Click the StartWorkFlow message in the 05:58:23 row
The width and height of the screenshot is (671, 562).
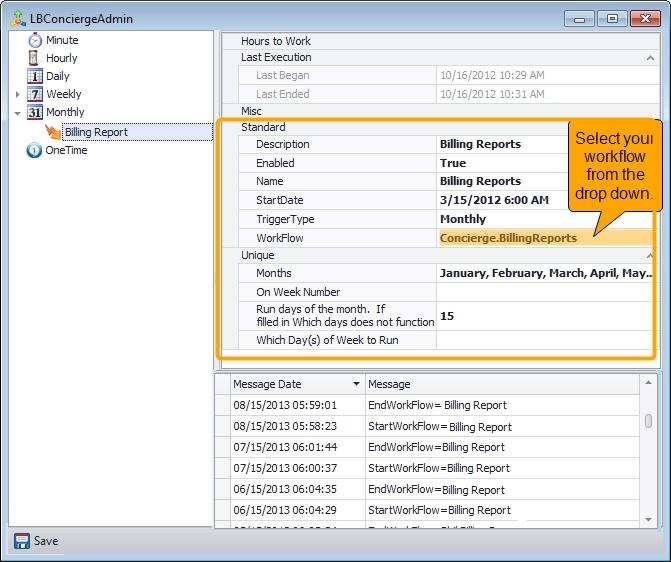point(439,426)
